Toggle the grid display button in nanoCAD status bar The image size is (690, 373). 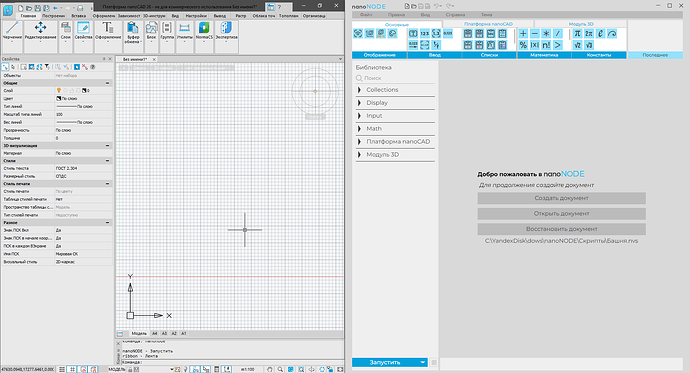[72, 369]
